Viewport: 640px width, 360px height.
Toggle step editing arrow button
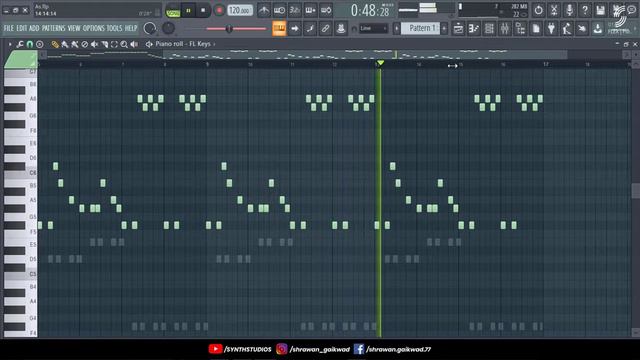295,29
